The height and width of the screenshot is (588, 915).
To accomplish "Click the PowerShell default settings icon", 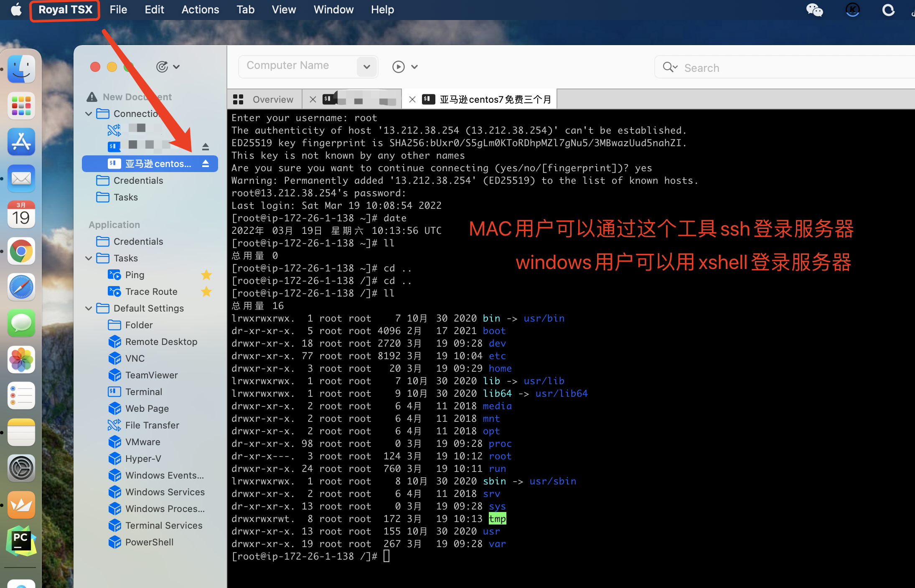I will (114, 542).
